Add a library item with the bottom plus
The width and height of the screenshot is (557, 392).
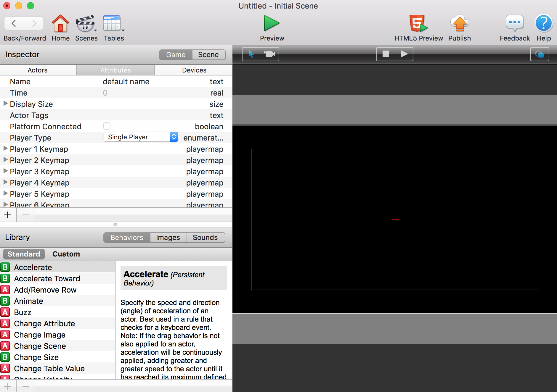pos(8,386)
